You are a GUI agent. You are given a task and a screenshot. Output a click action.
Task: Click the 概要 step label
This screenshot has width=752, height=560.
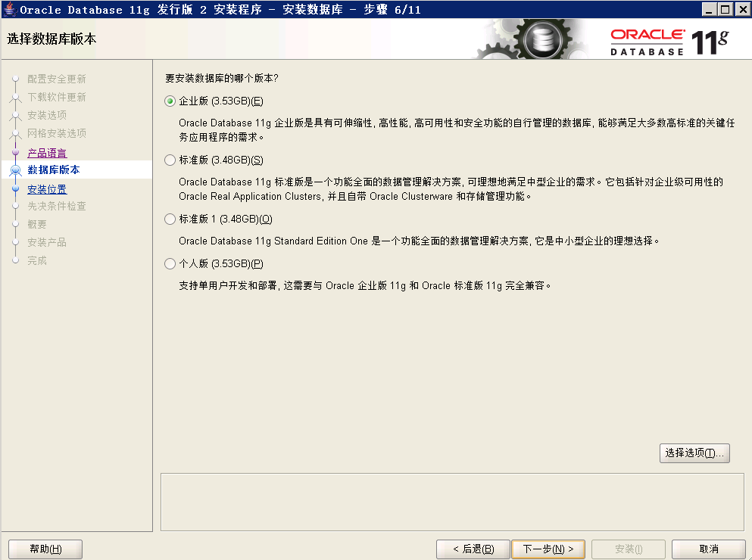(37, 225)
